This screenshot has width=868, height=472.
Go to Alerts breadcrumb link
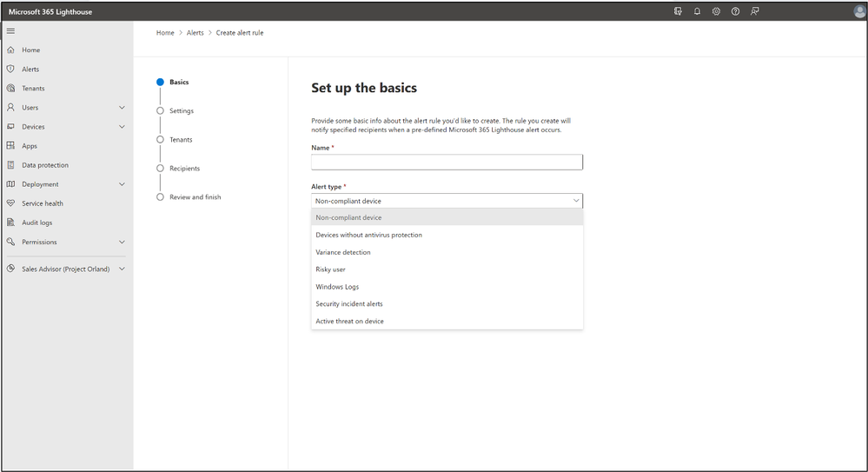pos(195,33)
